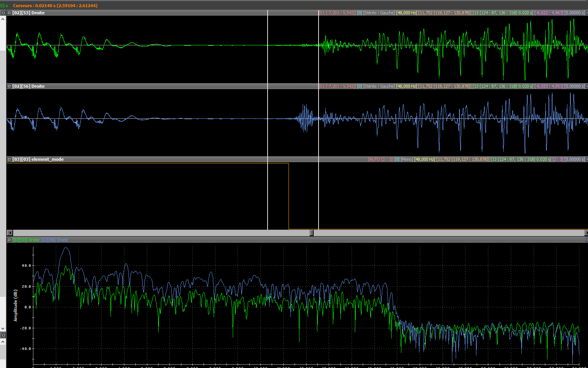The width and height of the screenshot is (588, 368).
Task: Click the icon beside [03][03] element_mode
Action: coord(9,159)
